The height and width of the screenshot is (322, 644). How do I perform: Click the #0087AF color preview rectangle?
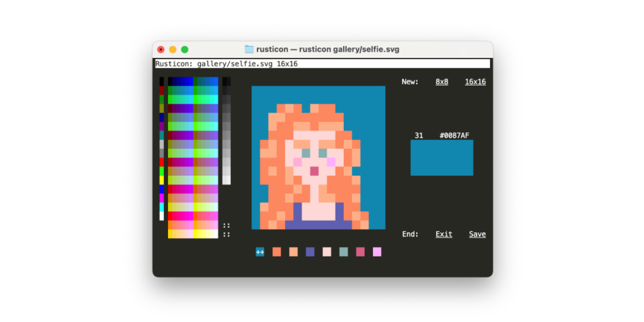click(442, 157)
